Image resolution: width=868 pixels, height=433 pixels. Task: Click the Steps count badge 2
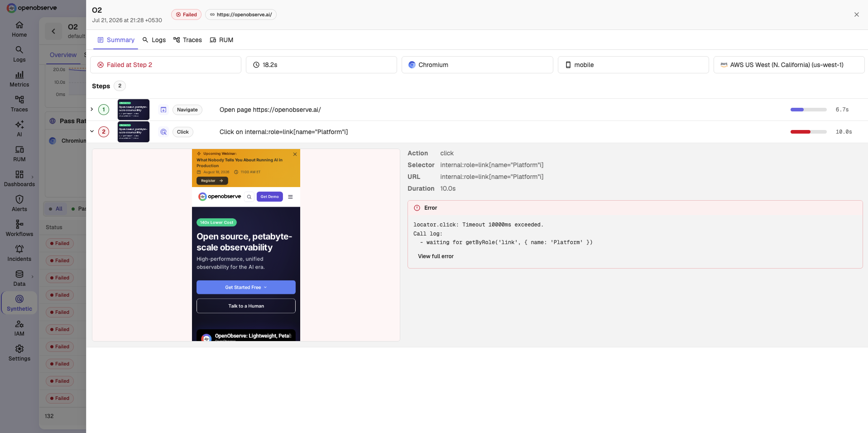[120, 86]
